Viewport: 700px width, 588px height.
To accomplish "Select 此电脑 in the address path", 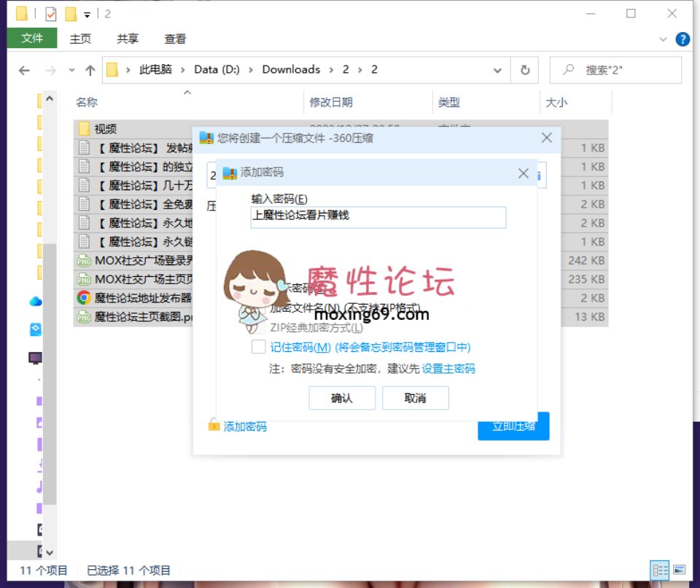I will (155, 70).
